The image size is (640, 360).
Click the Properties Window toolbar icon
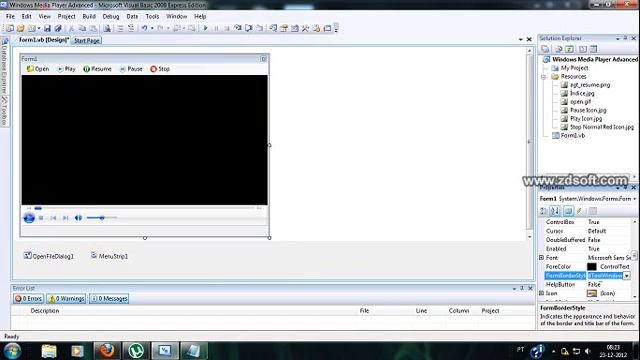coord(284,28)
